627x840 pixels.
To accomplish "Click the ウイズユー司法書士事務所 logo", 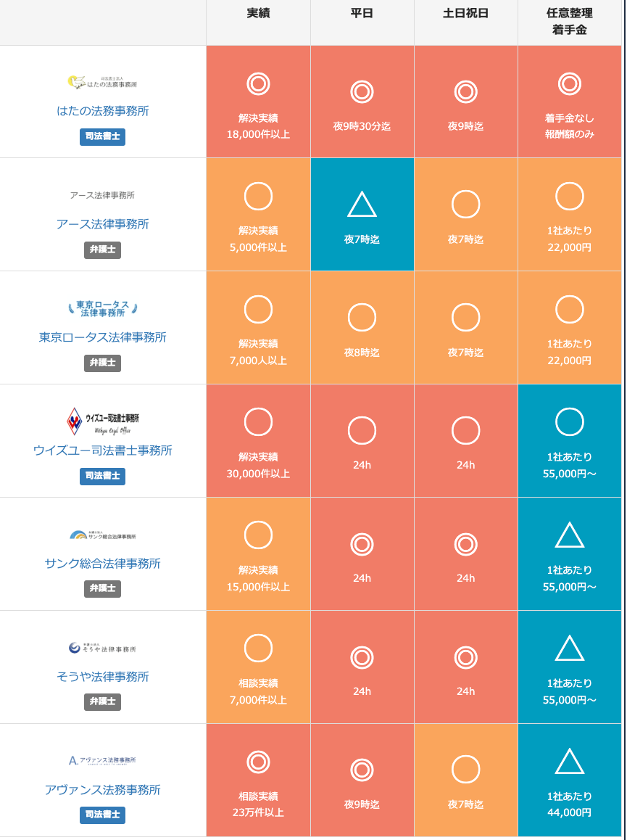I will click(x=102, y=421).
